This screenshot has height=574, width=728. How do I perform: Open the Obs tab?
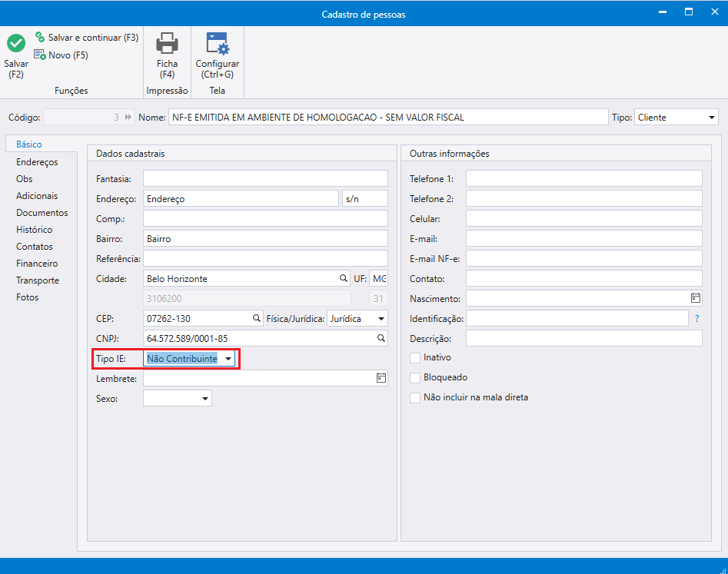(24, 178)
